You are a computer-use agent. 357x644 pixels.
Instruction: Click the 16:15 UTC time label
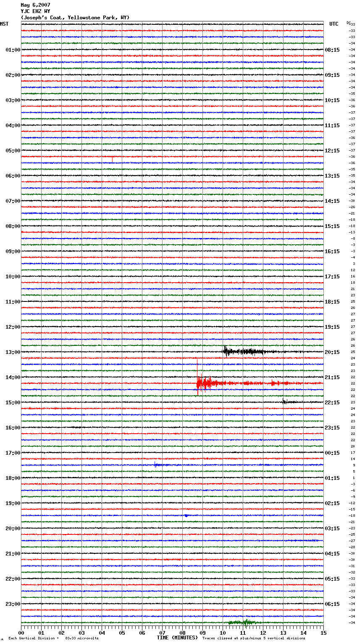[x=332, y=251]
